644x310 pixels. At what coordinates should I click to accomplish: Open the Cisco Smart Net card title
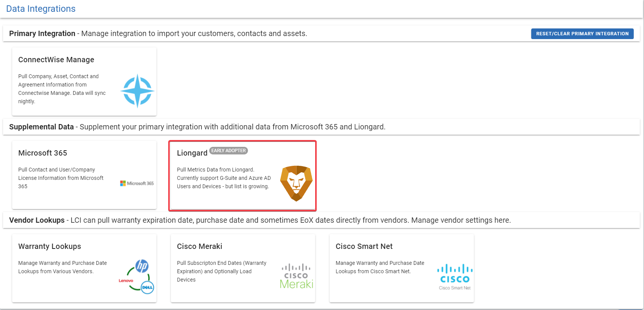tap(364, 246)
